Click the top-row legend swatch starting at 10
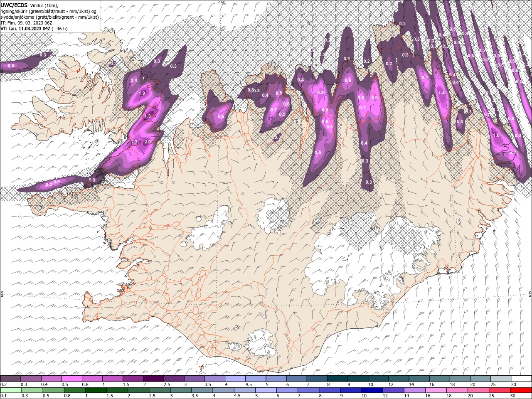Screen dimensions: 532x399 pos(378,379)
